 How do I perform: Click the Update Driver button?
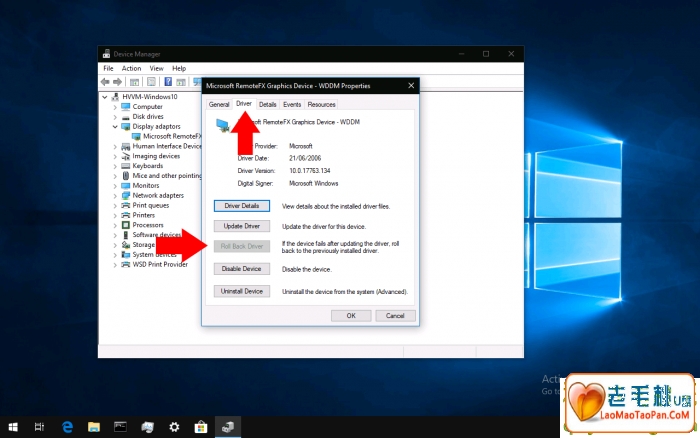242,226
